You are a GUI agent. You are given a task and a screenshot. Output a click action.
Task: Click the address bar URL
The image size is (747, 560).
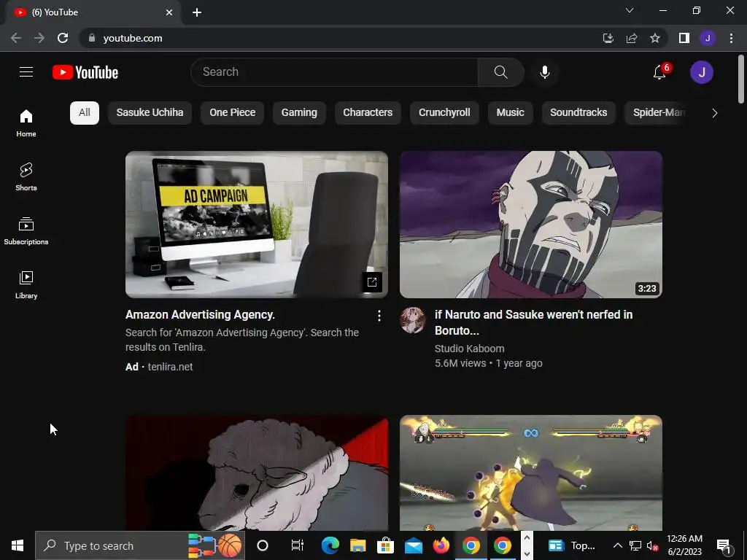[133, 38]
